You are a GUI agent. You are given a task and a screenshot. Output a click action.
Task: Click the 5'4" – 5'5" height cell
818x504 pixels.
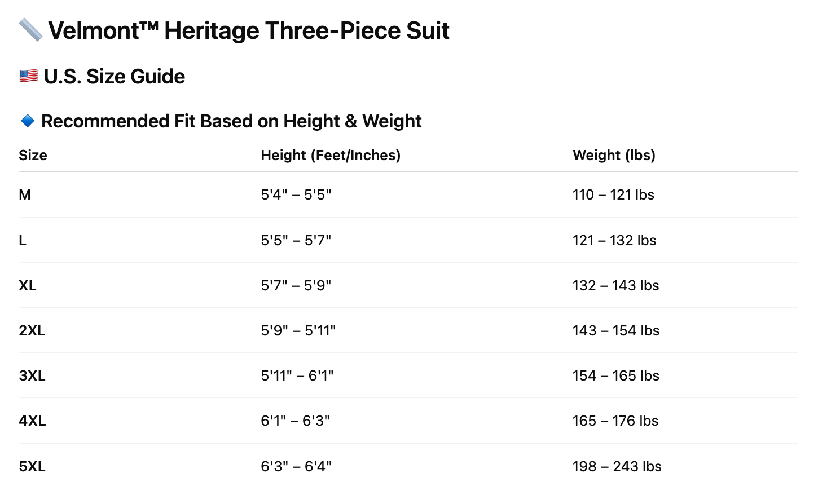(x=296, y=195)
